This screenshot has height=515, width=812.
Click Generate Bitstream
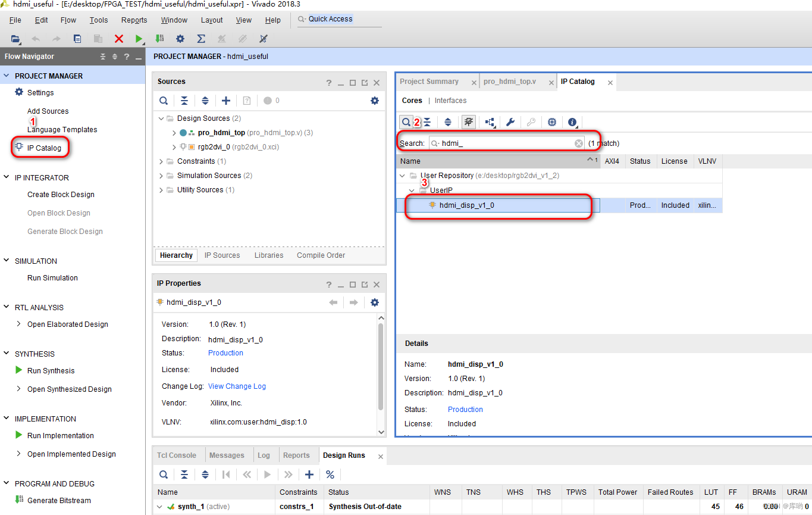tap(59, 501)
